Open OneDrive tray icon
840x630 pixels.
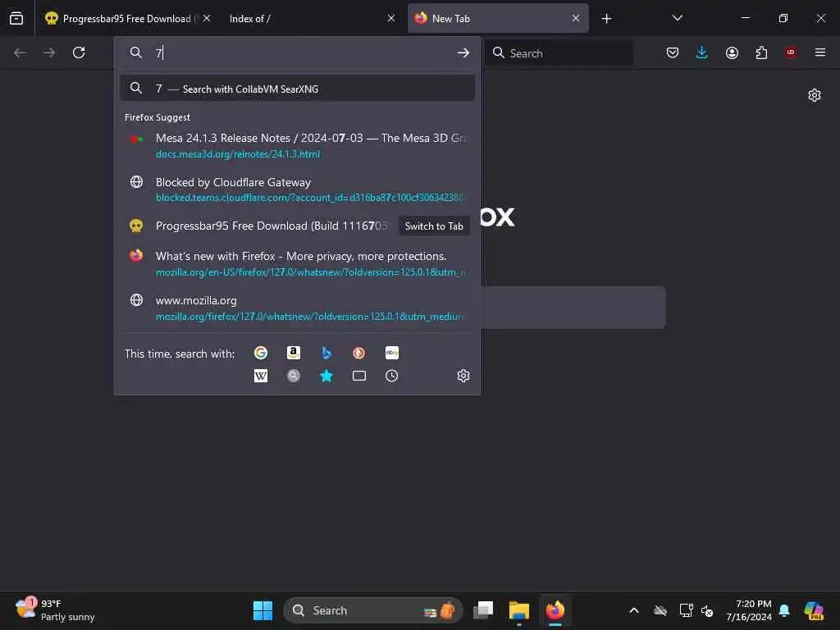pyautogui.click(x=660, y=610)
